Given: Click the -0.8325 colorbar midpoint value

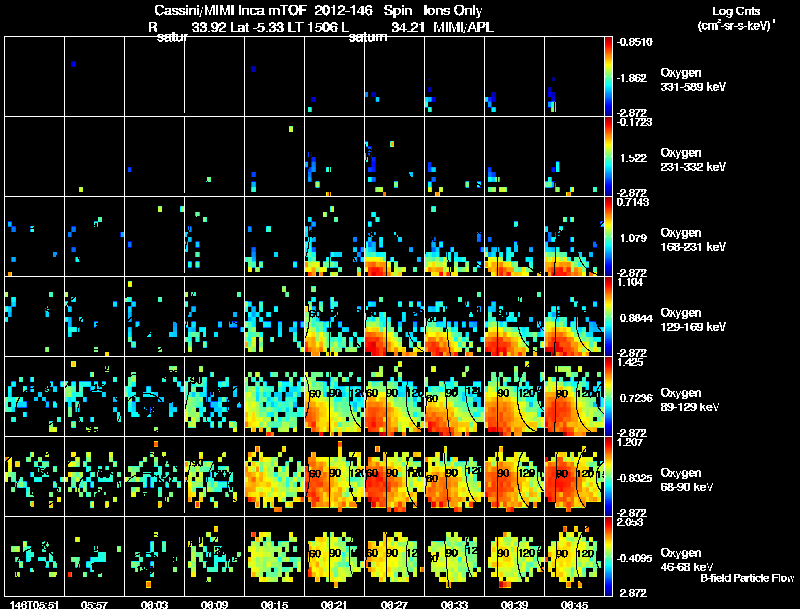Looking at the screenshot, I should coord(634,478).
